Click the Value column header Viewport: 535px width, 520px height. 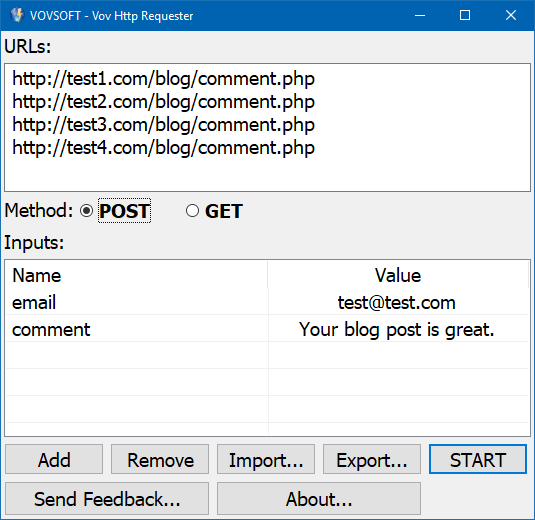[398, 275]
